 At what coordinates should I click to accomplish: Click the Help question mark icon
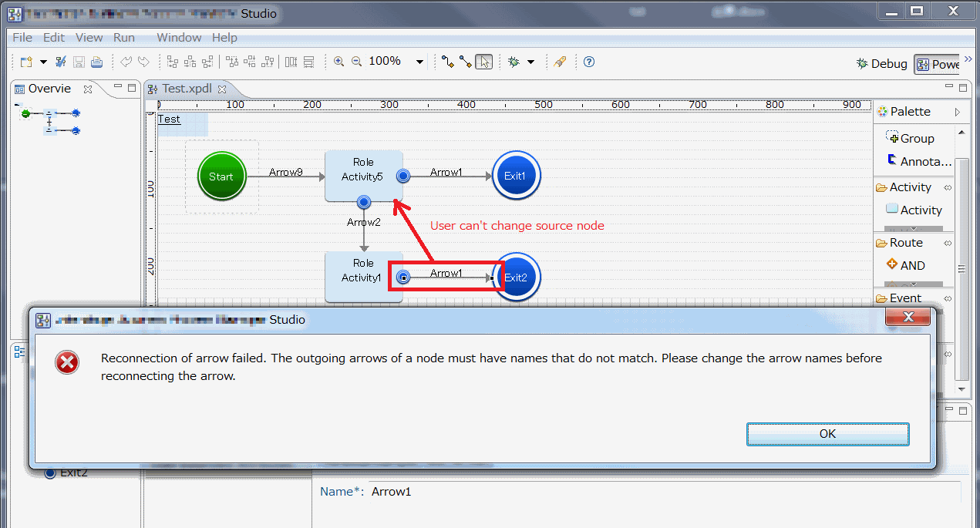tap(588, 62)
